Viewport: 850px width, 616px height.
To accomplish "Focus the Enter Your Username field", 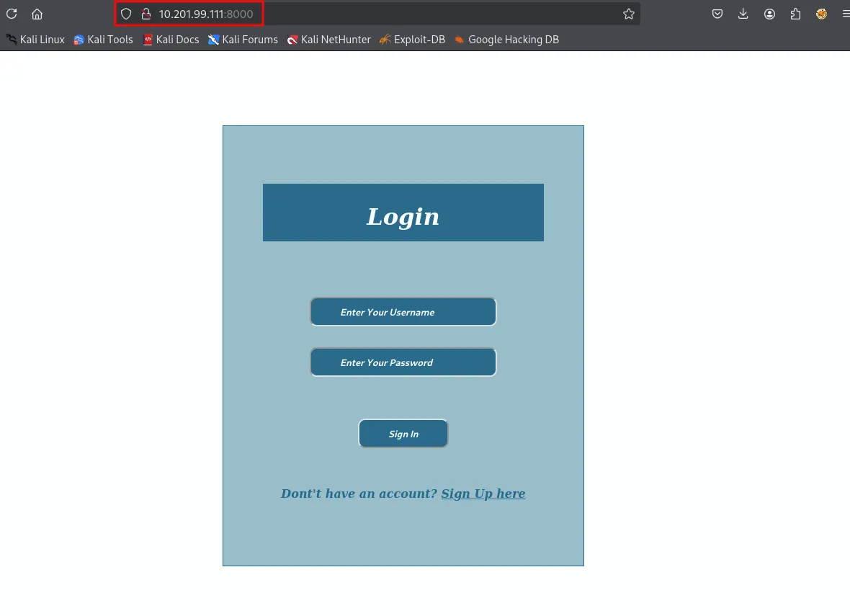I will pos(403,312).
